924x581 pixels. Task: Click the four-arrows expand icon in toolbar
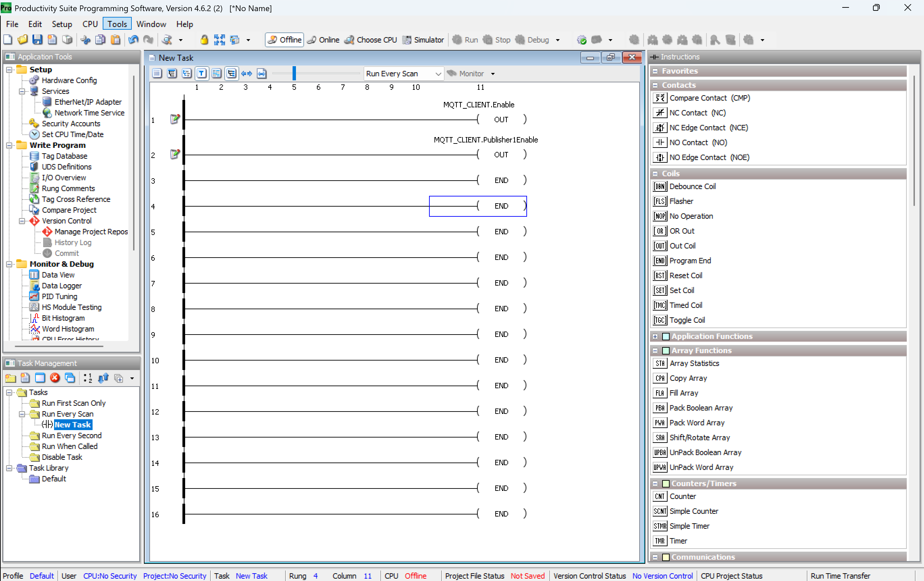pyautogui.click(x=219, y=39)
